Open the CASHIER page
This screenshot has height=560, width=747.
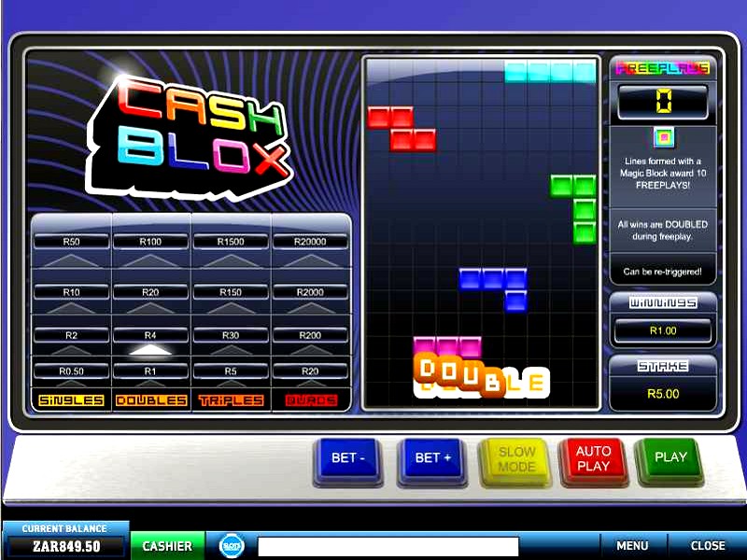167,546
